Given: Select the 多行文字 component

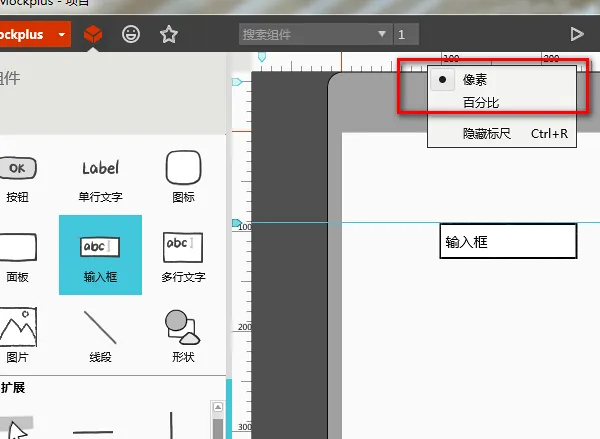Looking at the screenshot, I should (x=183, y=255).
